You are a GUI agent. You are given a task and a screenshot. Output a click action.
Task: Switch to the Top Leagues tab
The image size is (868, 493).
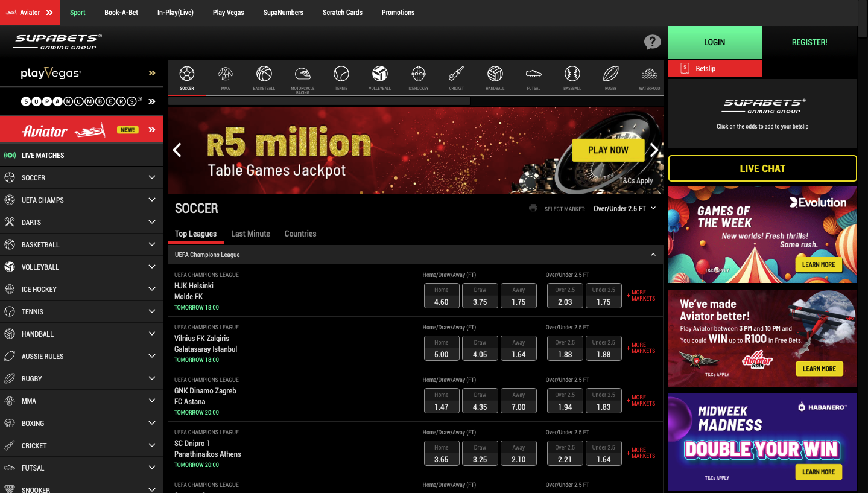tap(195, 234)
